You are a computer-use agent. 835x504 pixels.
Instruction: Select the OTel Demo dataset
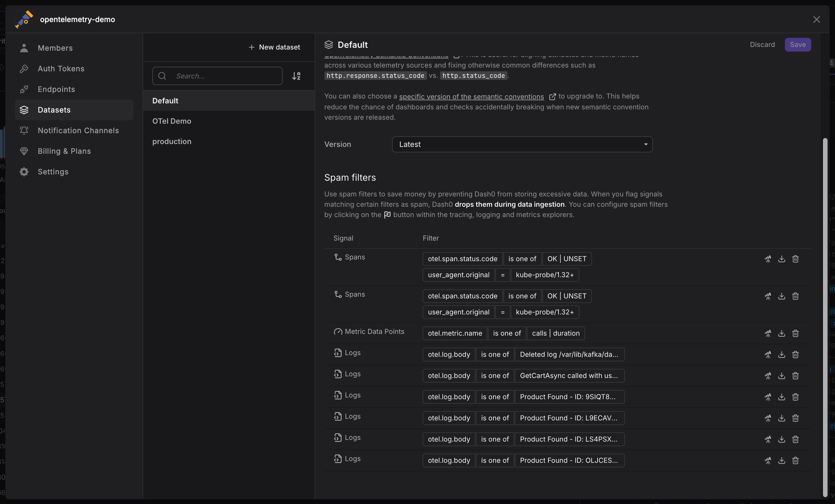172,121
